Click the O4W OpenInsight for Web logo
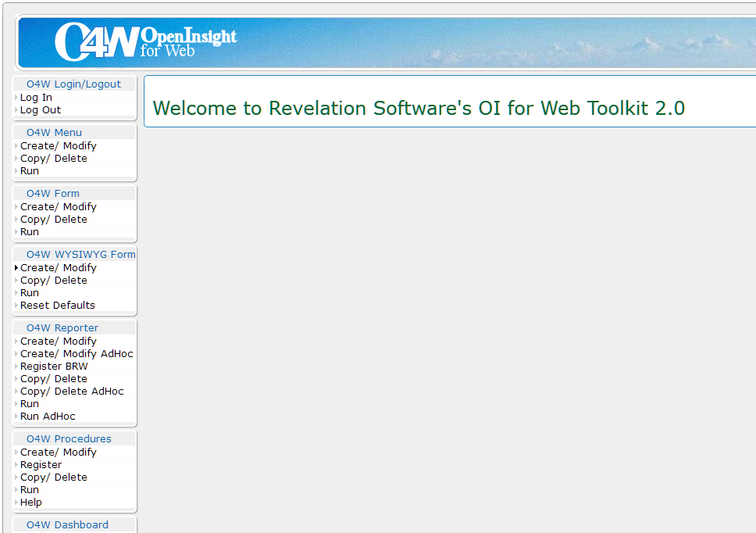This screenshot has height=533, width=756. tap(145, 42)
